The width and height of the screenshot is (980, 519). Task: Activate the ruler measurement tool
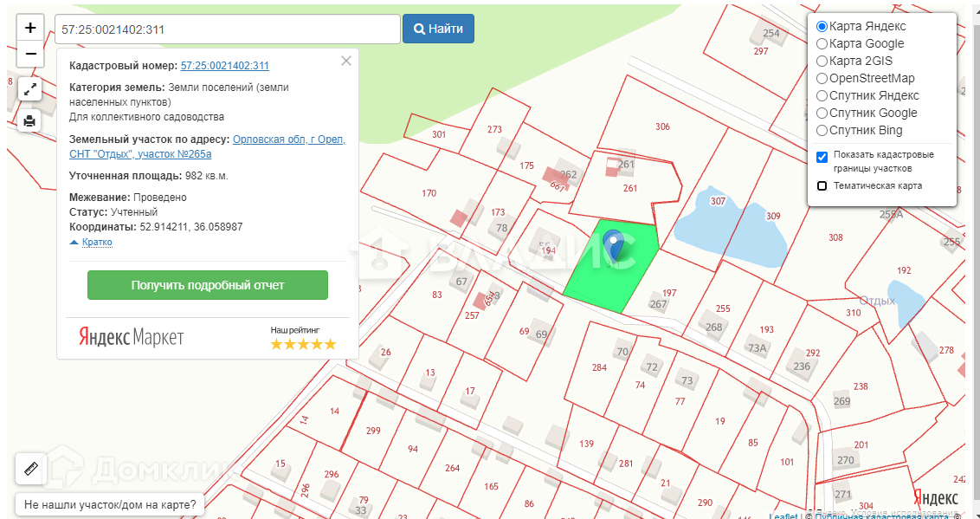(x=30, y=469)
